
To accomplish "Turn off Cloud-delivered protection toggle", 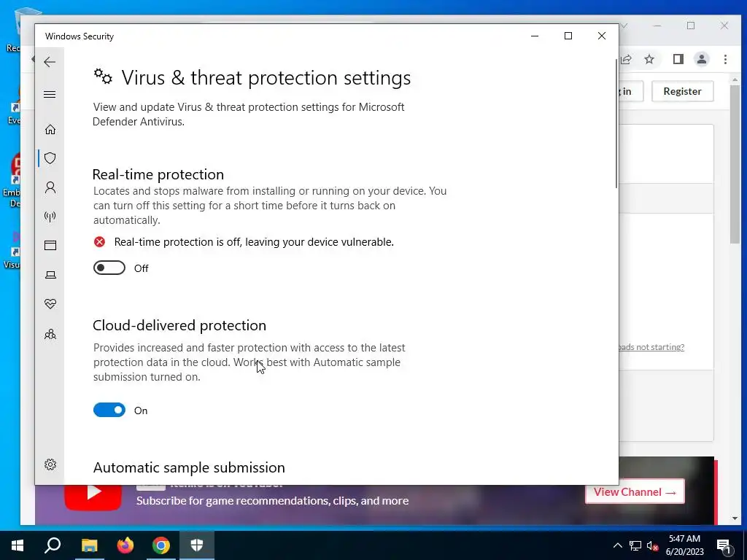I will pos(109,410).
